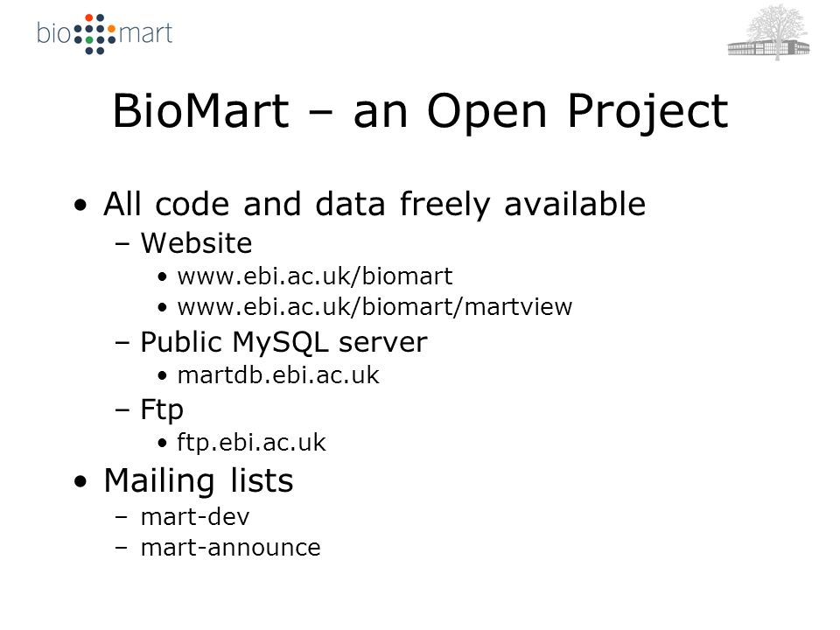Click the martdb.ebi.ac.uk server address
This screenshot has width=840, height=630.
coord(278,375)
